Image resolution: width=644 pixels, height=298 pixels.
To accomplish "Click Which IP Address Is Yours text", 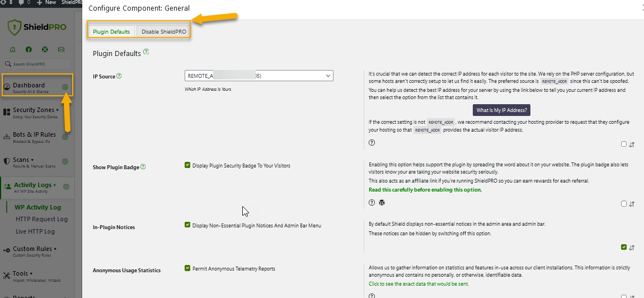I will point(208,89).
